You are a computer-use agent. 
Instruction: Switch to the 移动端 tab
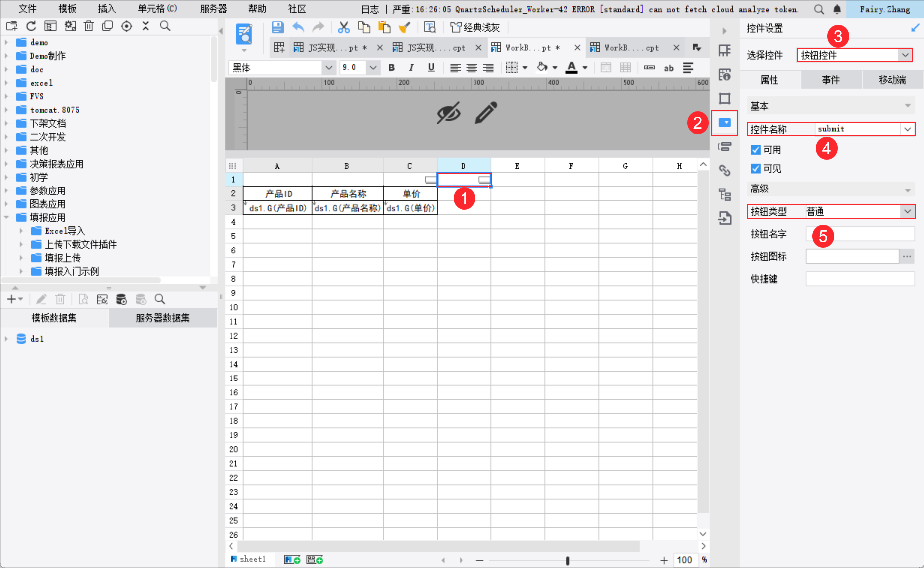pyautogui.click(x=892, y=80)
